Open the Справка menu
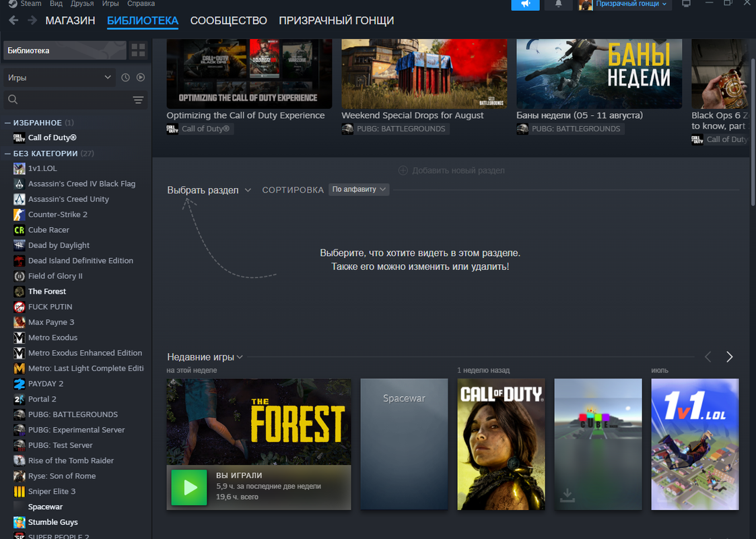This screenshot has width=756, height=539. (141, 3)
